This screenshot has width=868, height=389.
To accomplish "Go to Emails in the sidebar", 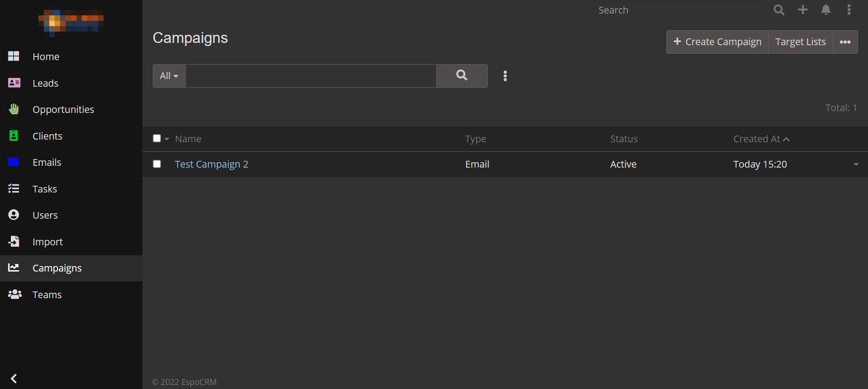I will (x=47, y=162).
